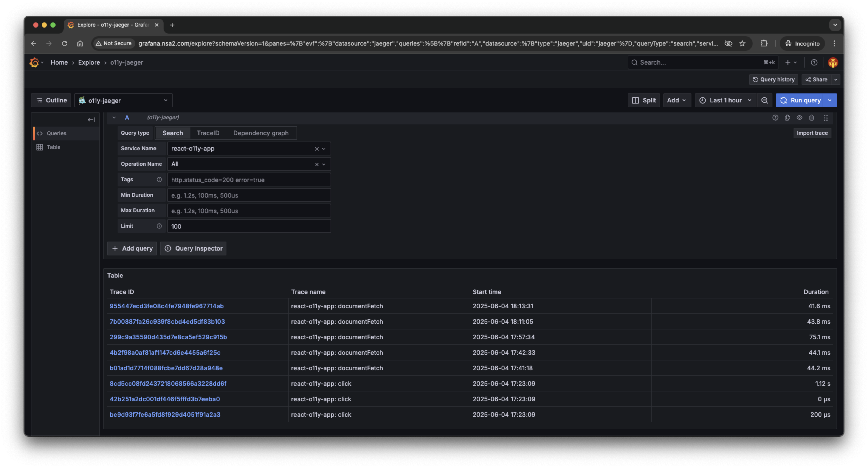Open the plus new-item dropdown
Image resolution: width=868 pixels, height=468 pixels.
791,62
